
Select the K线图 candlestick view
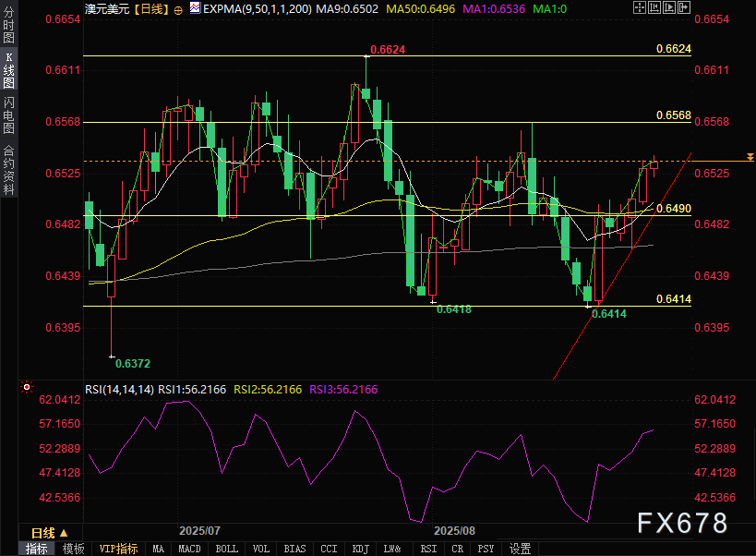(x=9, y=70)
